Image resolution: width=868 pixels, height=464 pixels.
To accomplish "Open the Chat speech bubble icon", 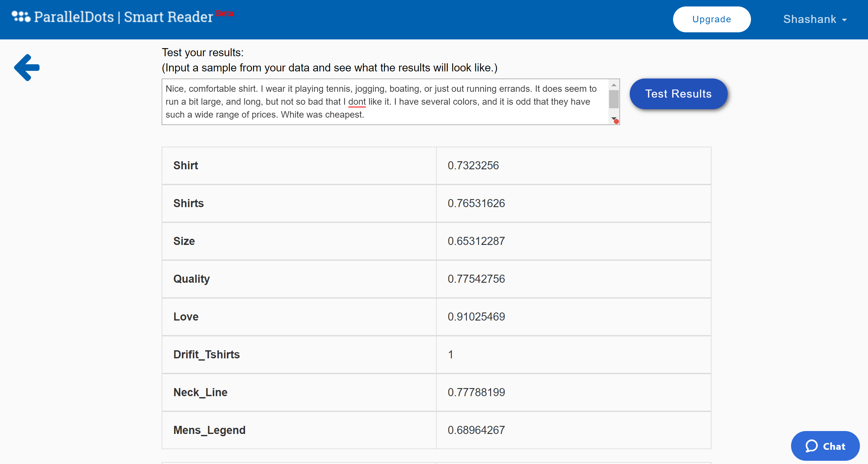I will point(811,446).
